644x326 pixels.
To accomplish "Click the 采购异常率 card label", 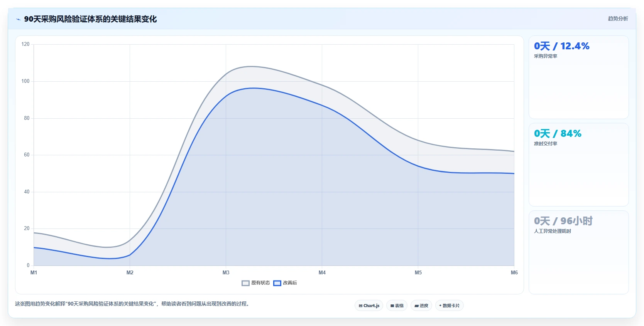I will click(545, 56).
